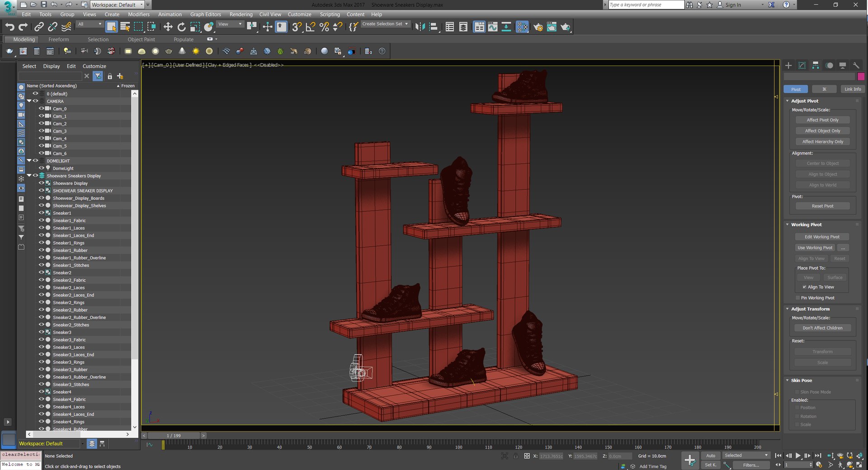868x470 pixels.
Task: Open the Modifiers menu
Action: point(138,14)
